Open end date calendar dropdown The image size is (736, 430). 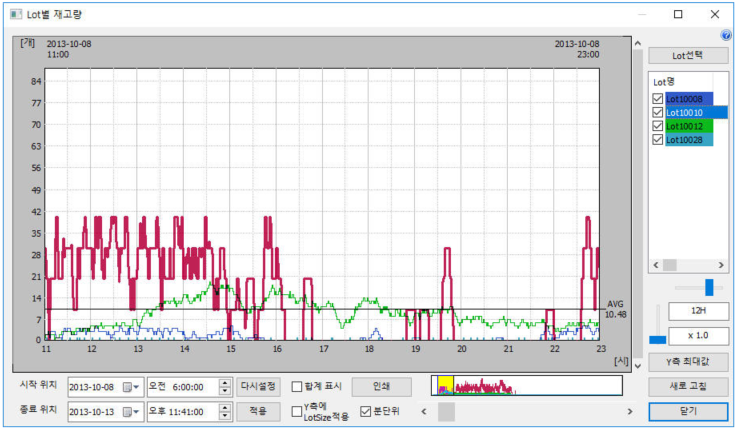click(131, 411)
